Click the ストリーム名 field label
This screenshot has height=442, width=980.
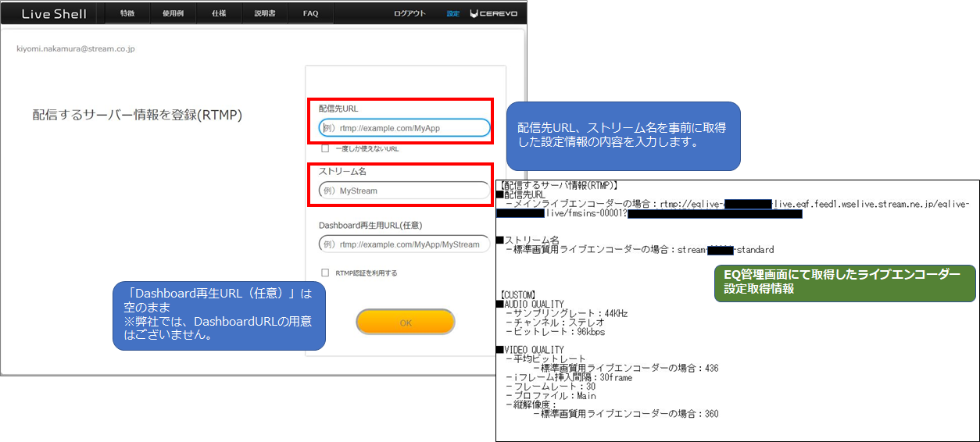(x=343, y=171)
